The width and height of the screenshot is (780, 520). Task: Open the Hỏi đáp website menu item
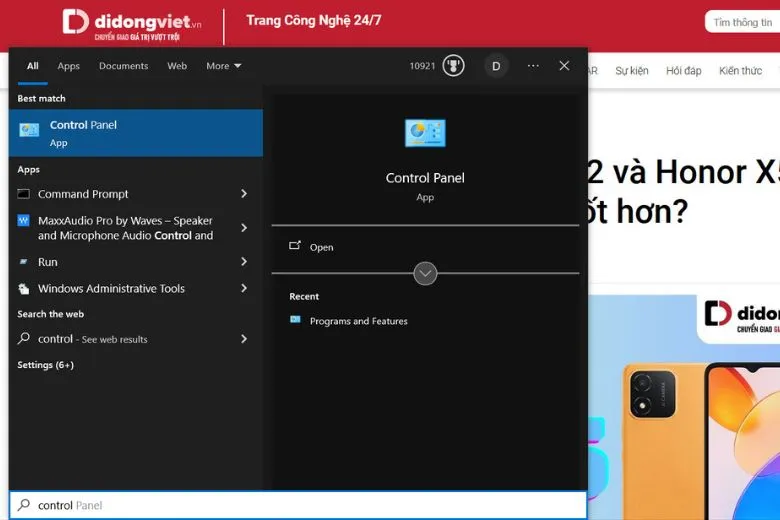pos(683,71)
